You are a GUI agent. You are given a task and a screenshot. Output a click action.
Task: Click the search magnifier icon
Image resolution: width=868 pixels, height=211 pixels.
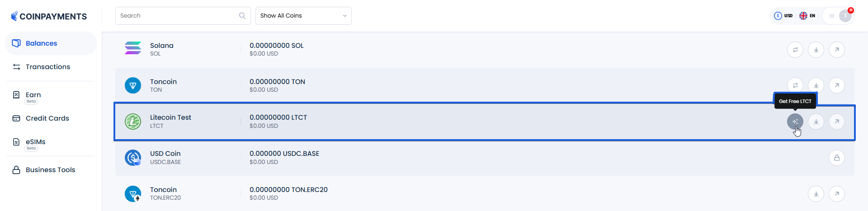point(242,16)
